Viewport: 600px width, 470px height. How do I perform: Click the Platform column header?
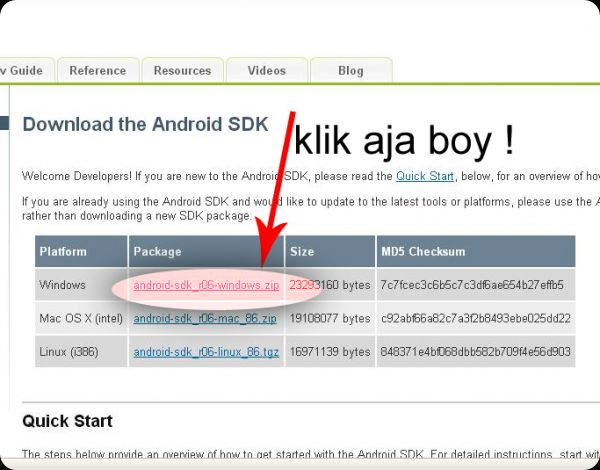(63, 252)
